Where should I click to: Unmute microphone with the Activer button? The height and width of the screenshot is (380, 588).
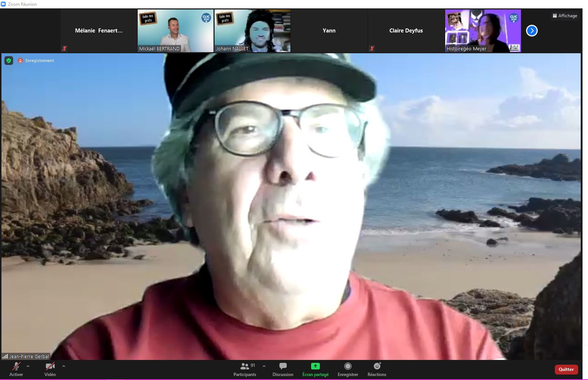(x=16, y=369)
